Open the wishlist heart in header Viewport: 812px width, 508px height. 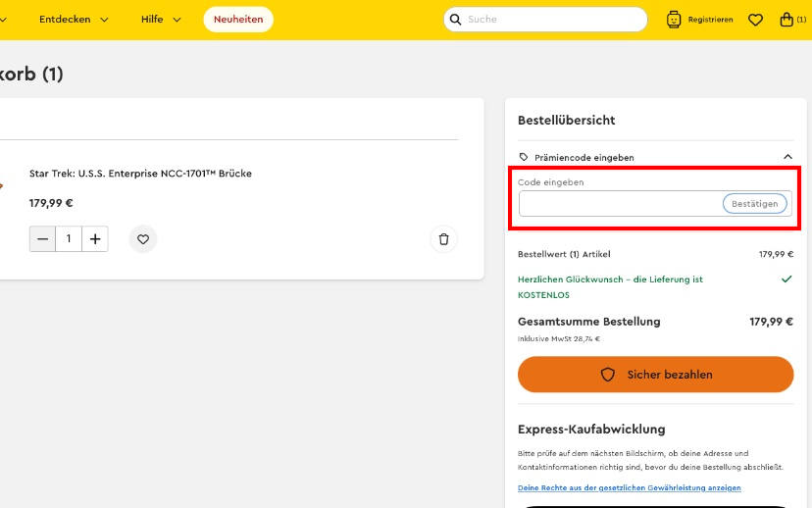click(x=755, y=20)
